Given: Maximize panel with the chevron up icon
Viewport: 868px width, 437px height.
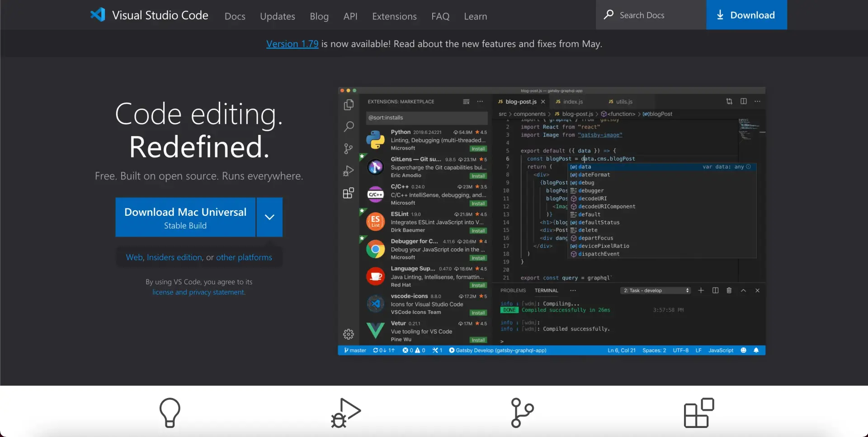Looking at the screenshot, I should 743,290.
